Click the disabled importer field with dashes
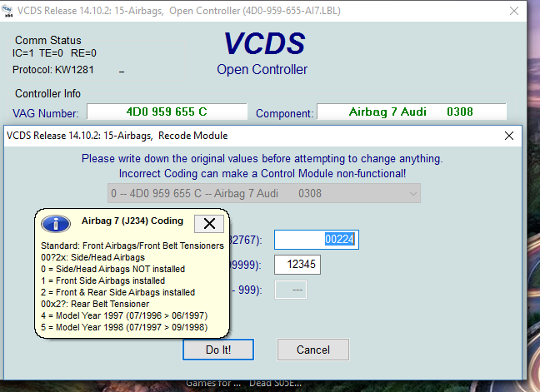This screenshot has width=540, height=392. click(288, 290)
